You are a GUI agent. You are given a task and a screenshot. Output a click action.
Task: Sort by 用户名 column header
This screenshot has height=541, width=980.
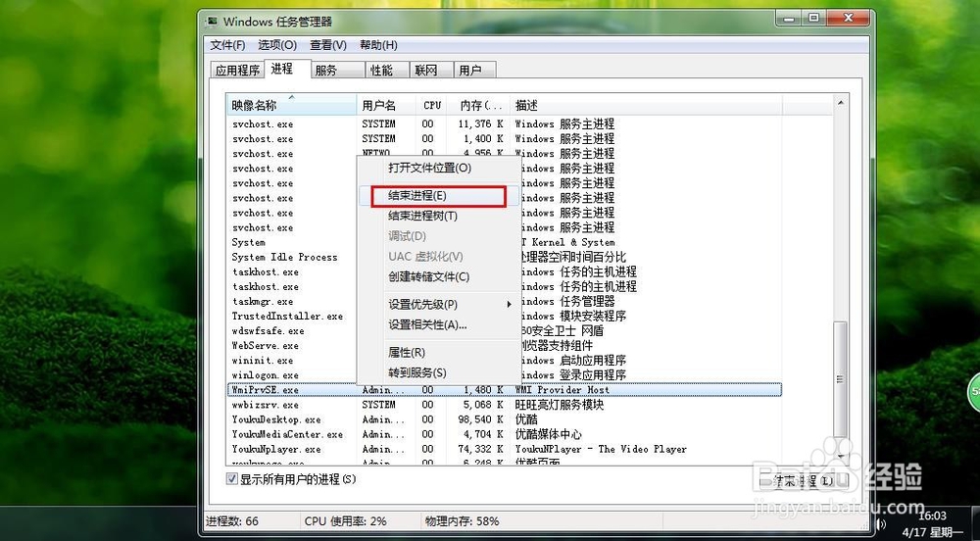tap(386, 105)
